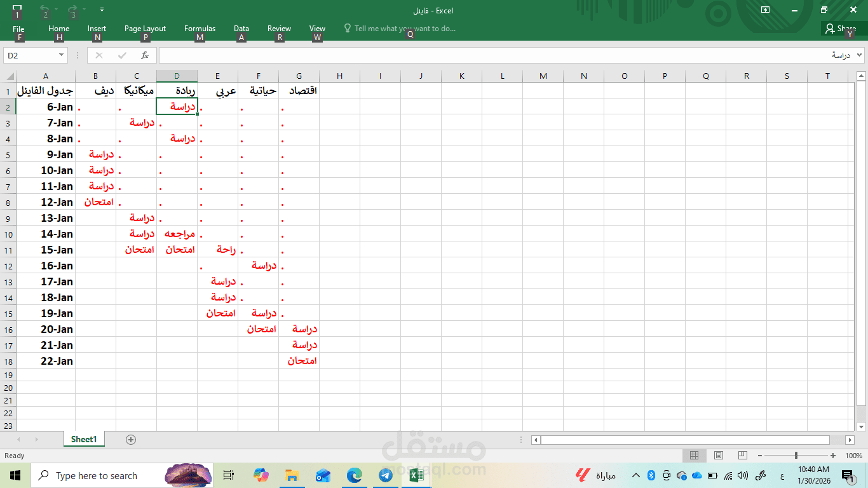868x488 pixels.
Task: Click the horizontal scrollbar left arrow
Action: click(x=536, y=440)
